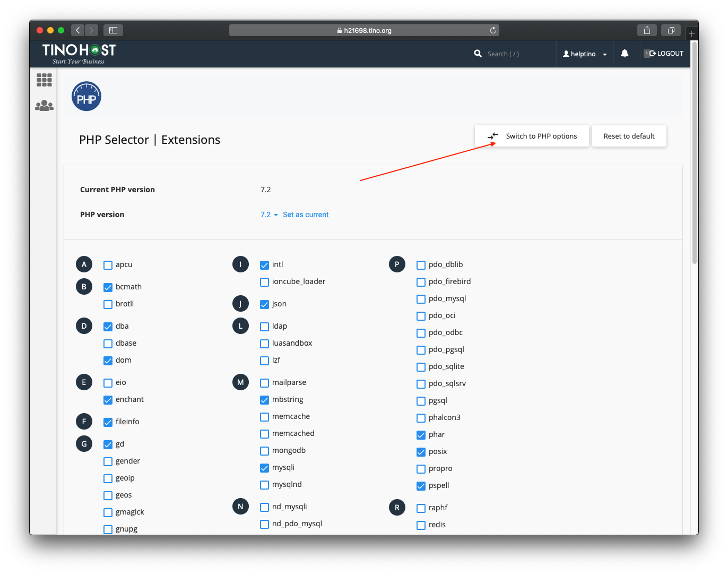This screenshot has width=728, height=574.
Task: Check the memcached extension box
Action: pos(264,434)
